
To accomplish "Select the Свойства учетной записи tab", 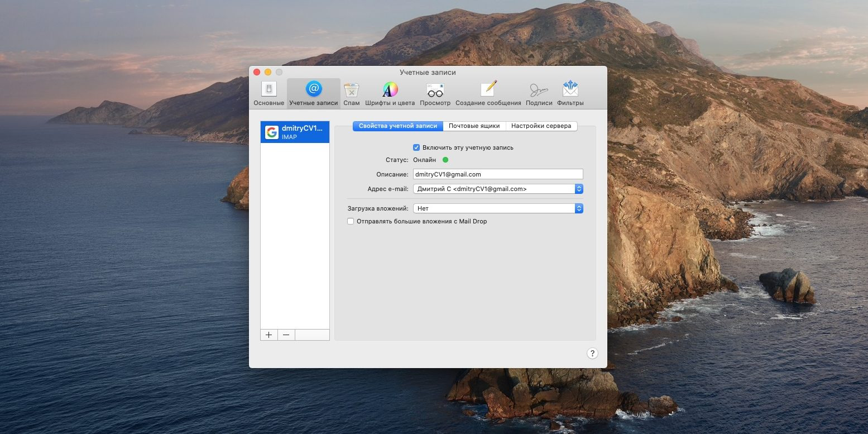I will pos(397,126).
